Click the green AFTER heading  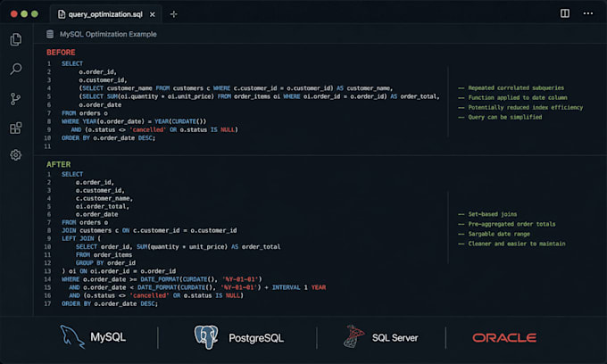coord(58,164)
